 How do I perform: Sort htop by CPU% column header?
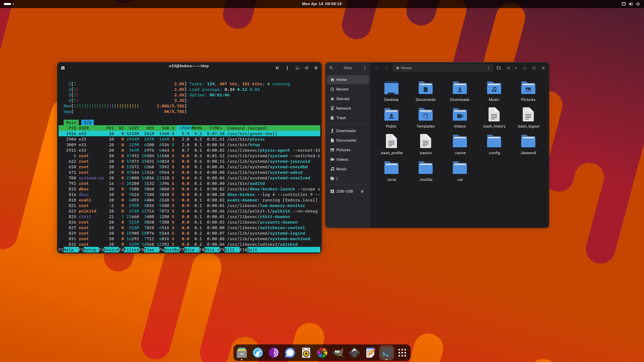(184, 128)
